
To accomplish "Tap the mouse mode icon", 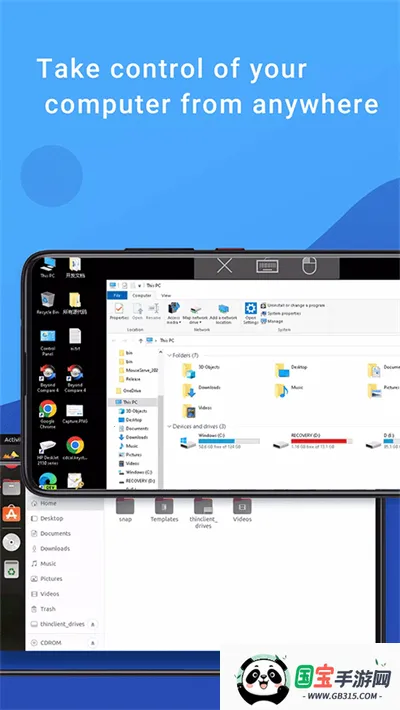I will click(x=309, y=266).
